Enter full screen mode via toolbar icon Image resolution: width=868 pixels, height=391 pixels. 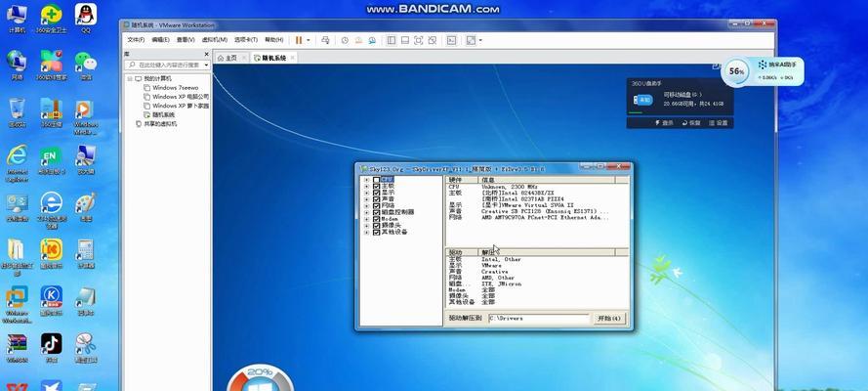coord(419,40)
